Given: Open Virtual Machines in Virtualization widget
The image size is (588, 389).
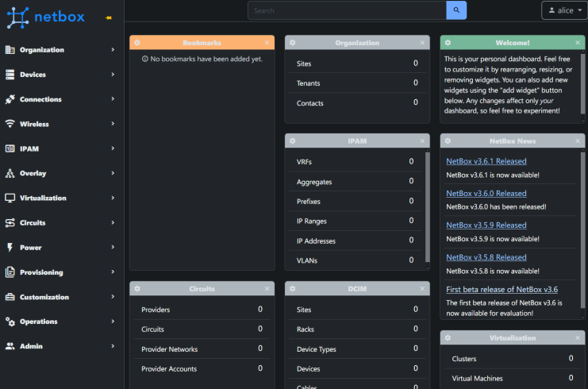Looking at the screenshot, I should [513, 379].
